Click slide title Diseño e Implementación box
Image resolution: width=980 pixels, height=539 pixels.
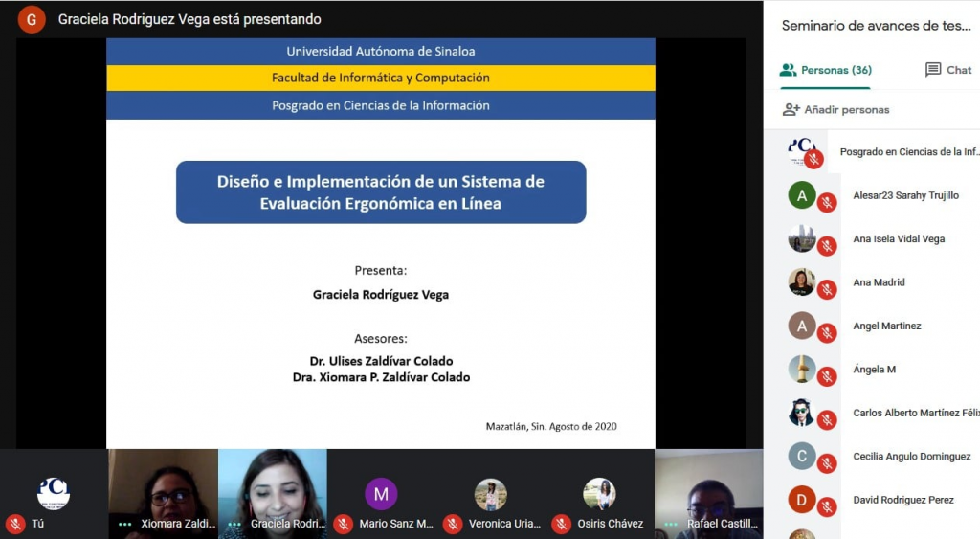381,192
